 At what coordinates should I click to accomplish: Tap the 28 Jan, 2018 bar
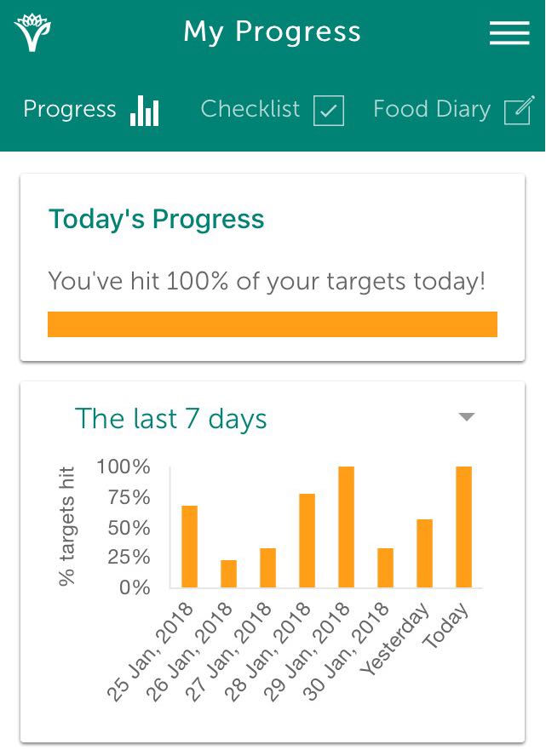307,541
